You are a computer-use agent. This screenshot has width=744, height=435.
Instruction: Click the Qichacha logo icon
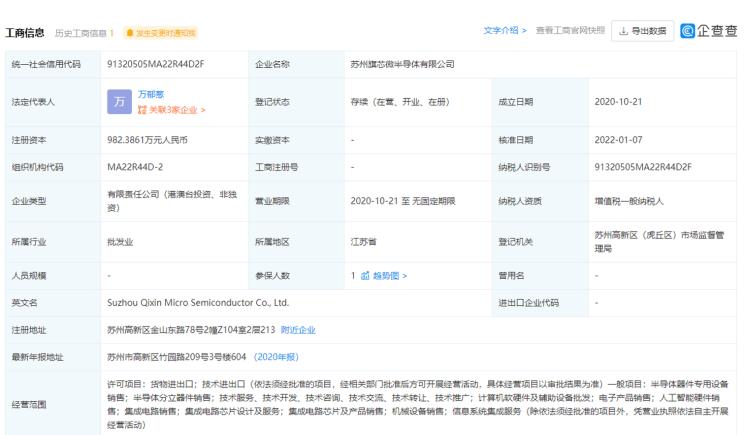(687, 31)
